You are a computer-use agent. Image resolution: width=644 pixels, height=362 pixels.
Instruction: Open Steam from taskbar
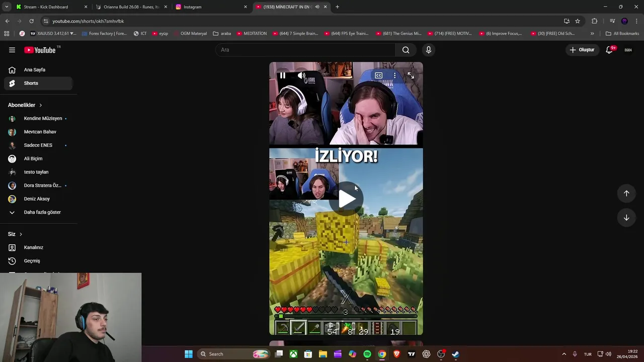(455, 354)
